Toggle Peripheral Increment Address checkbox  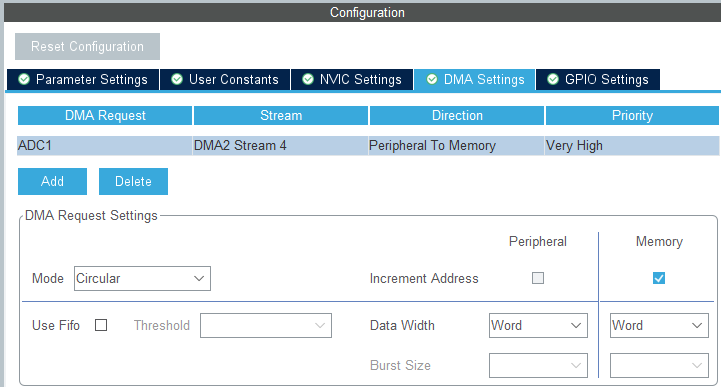[538, 278]
